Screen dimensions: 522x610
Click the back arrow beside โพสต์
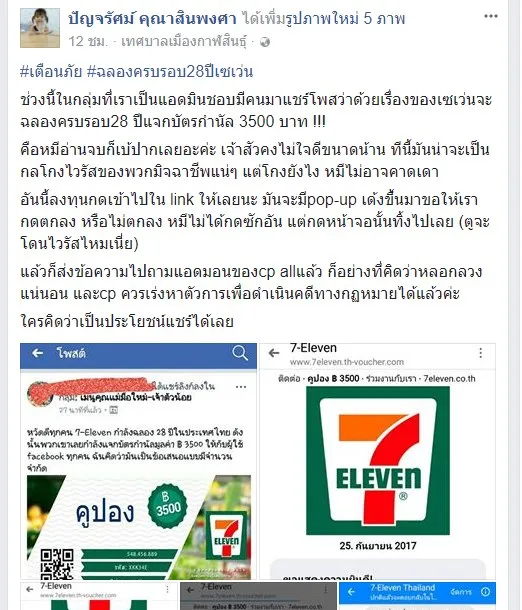coord(37,353)
